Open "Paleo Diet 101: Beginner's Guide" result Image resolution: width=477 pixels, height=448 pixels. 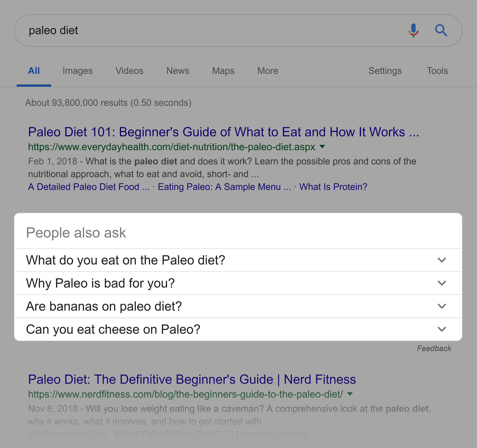[x=224, y=132]
